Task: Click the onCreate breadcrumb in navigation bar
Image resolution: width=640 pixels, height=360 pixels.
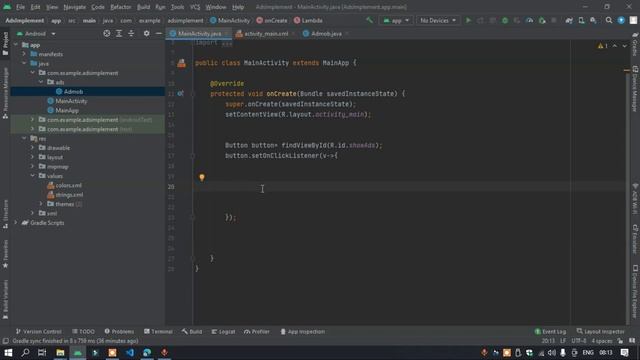Action: pos(272,20)
